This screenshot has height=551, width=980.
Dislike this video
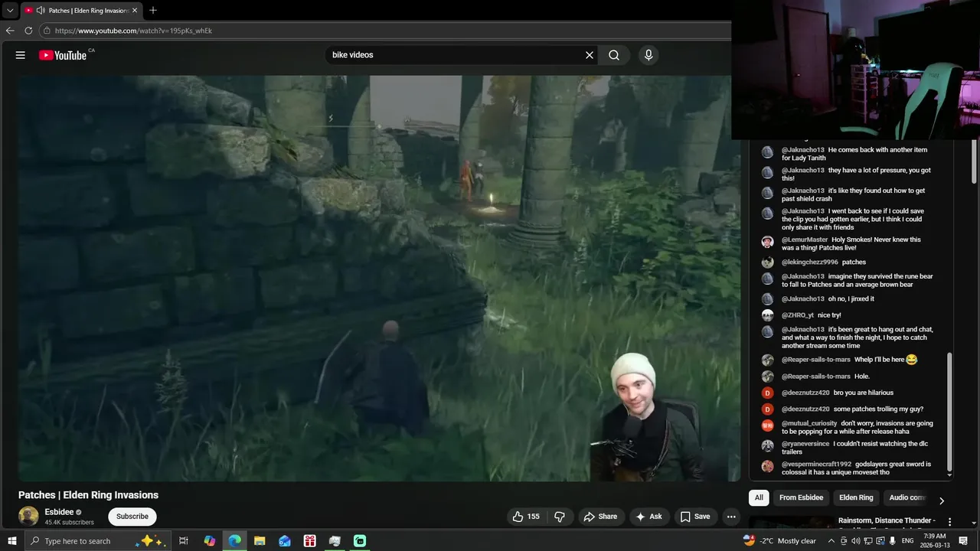click(x=560, y=517)
